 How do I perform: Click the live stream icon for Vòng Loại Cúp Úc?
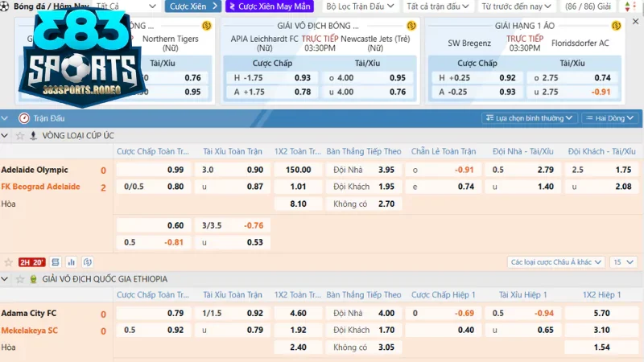coord(33,135)
